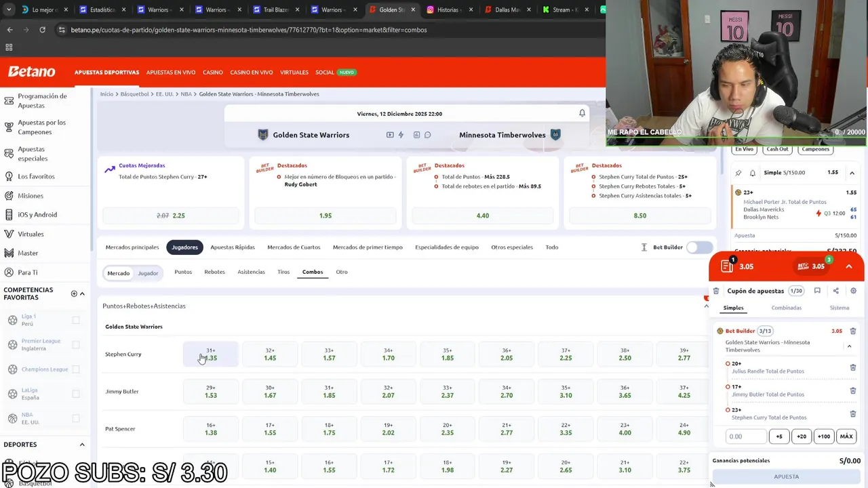Select the Combos filter tab
Image resolution: width=868 pixels, height=488 pixels.
click(313, 272)
